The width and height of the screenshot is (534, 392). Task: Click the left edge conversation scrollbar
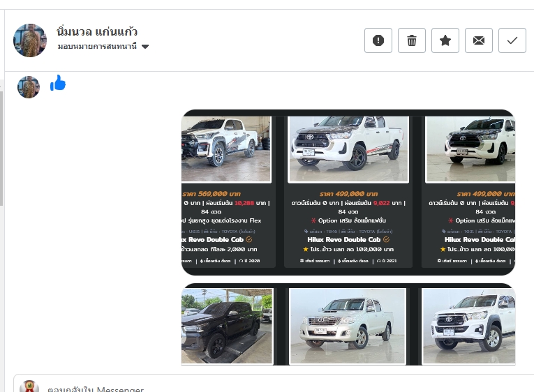[1, 148]
